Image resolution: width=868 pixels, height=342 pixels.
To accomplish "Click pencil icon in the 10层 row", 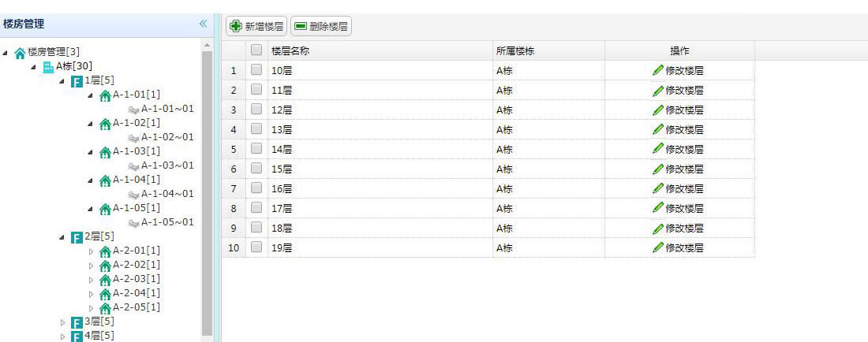I will coord(658,70).
